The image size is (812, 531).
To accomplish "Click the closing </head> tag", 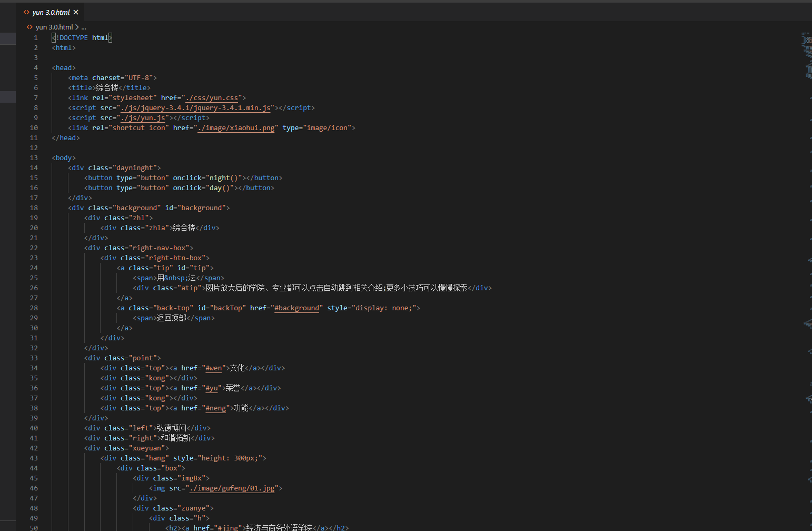I will point(66,138).
